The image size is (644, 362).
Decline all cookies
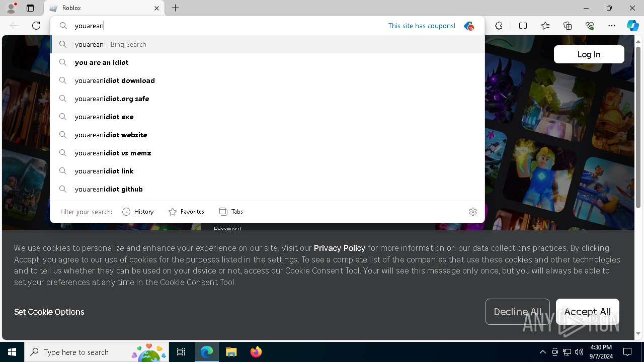[518, 312]
